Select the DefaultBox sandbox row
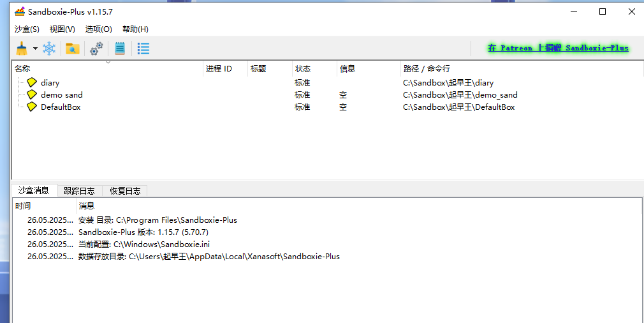The image size is (644, 323). click(327, 107)
